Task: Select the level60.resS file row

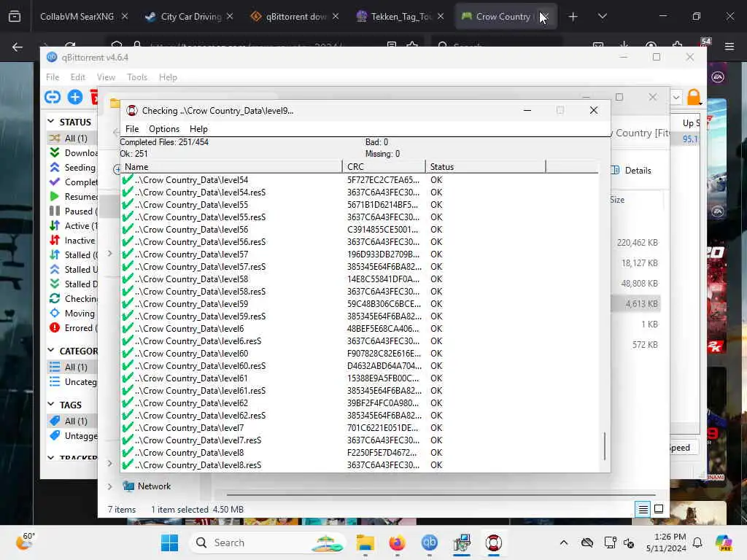Action: (360, 366)
